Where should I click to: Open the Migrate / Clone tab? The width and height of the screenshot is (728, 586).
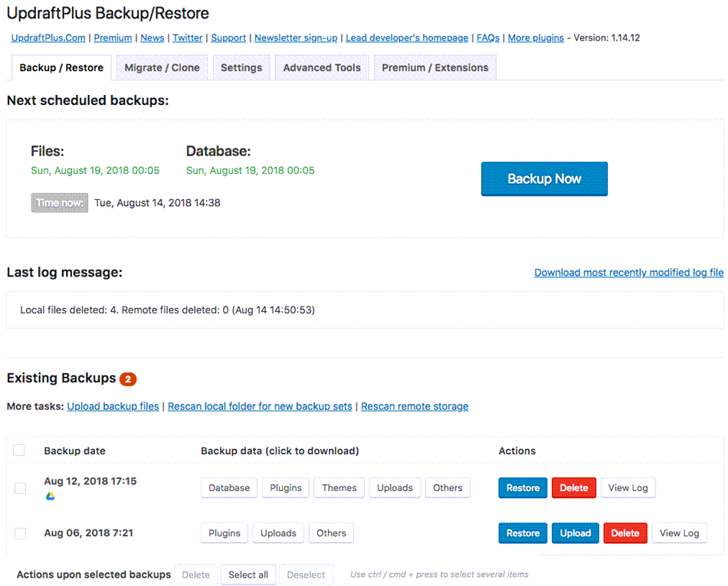point(162,67)
